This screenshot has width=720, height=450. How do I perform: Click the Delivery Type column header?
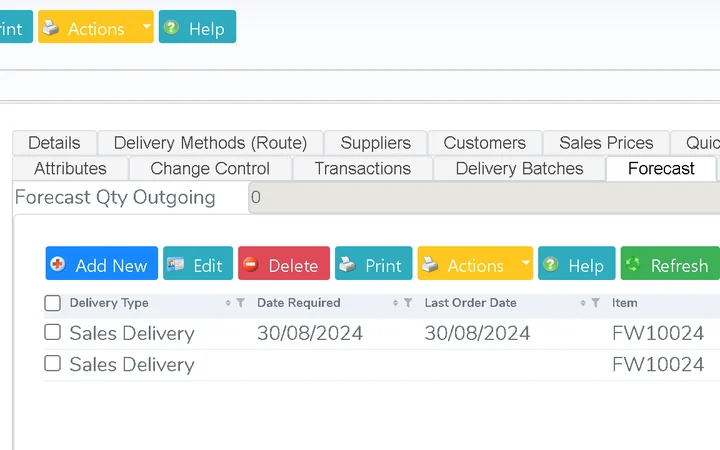[x=109, y=303]
